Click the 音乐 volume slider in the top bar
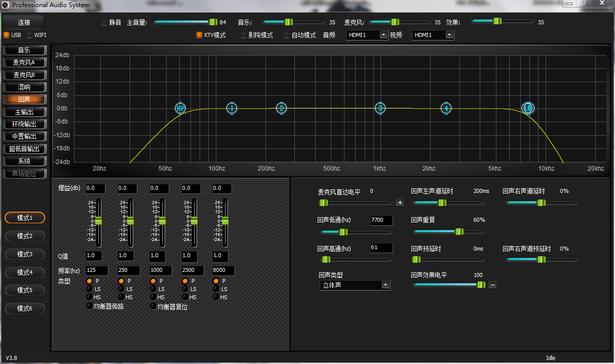Screen dimensions: 615x364 tap(294, 22)
